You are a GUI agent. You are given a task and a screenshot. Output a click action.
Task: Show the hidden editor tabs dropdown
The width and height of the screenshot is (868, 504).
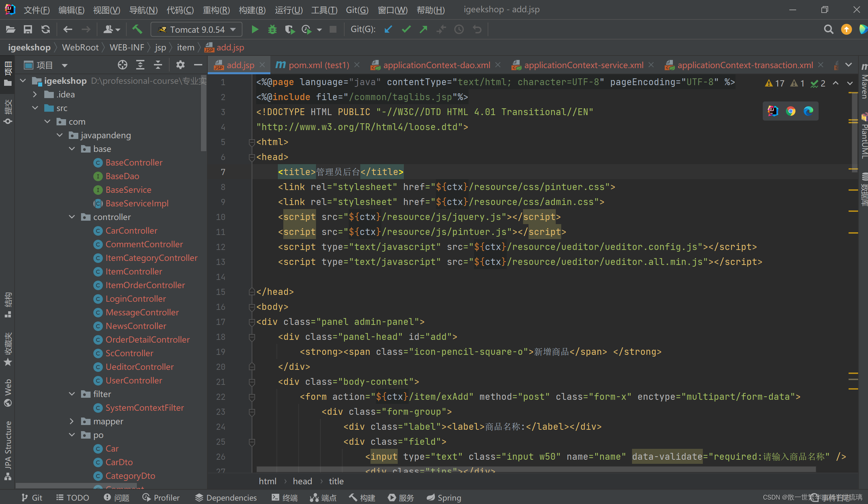(x=849, y=65)
